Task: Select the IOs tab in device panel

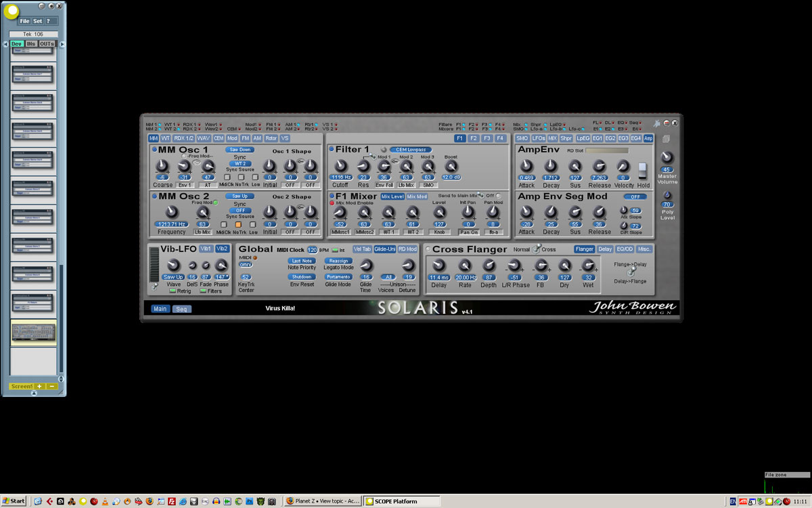Action: click(31, 44)
